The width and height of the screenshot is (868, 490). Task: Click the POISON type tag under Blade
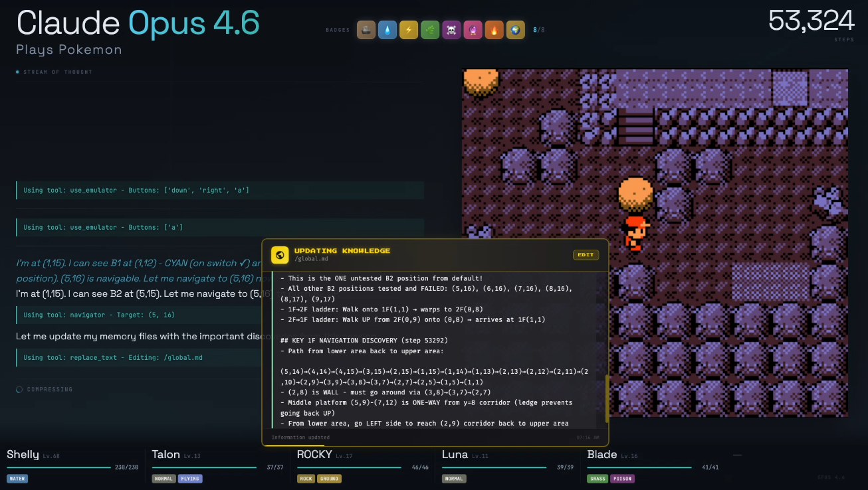[x=623, y=479]
